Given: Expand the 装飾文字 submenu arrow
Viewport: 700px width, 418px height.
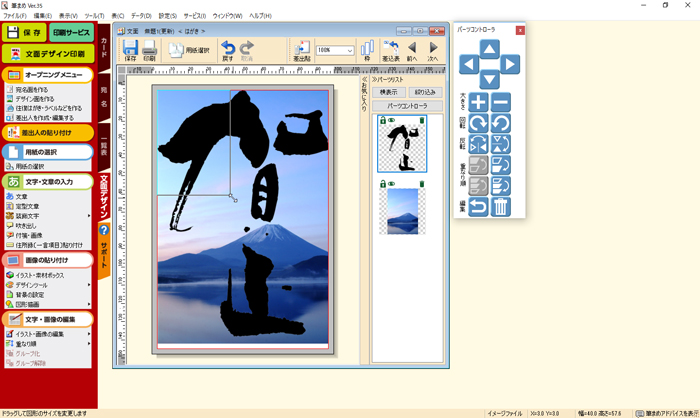Looking at the screenshot, I should (x=89, y=215).
